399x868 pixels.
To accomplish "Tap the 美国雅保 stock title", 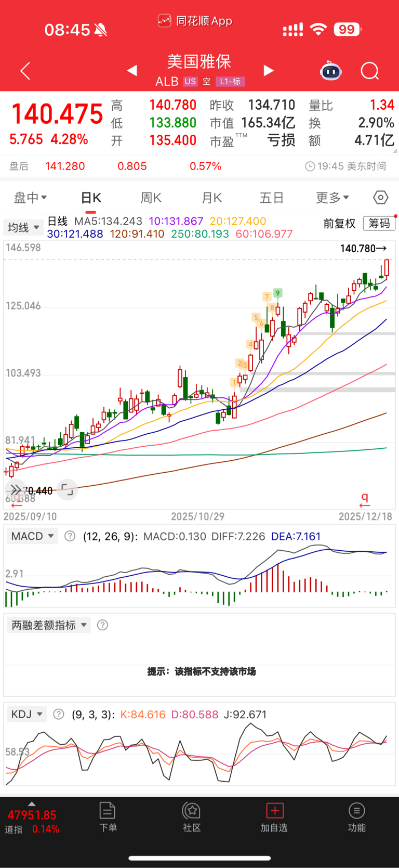I will click(x=199, y=61).
